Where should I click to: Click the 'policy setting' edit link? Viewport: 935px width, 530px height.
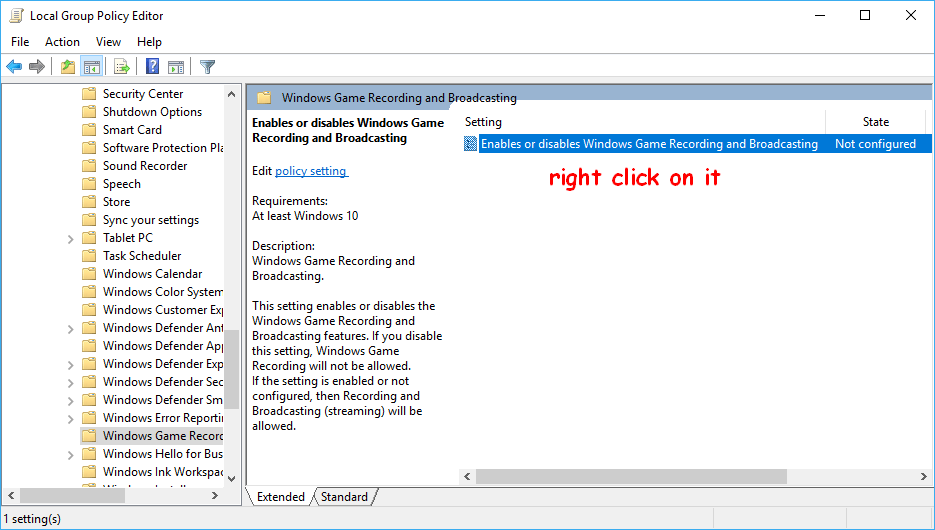[311, 171]
